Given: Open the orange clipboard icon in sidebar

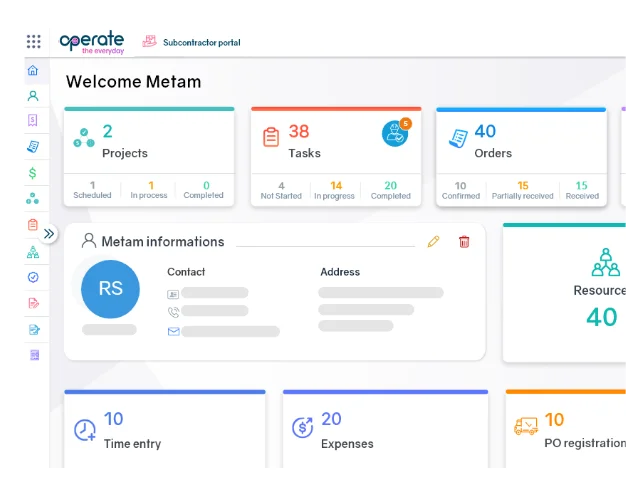Looking at the screenshot, I should (x=33, y=225).
